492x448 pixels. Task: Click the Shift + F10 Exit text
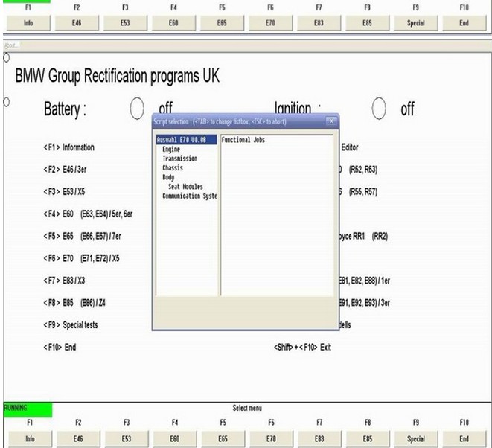point(302,348)
